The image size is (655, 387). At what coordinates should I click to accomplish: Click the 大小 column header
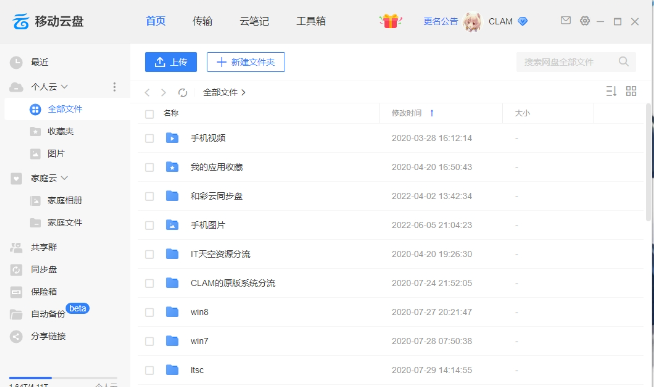point(522,113)
